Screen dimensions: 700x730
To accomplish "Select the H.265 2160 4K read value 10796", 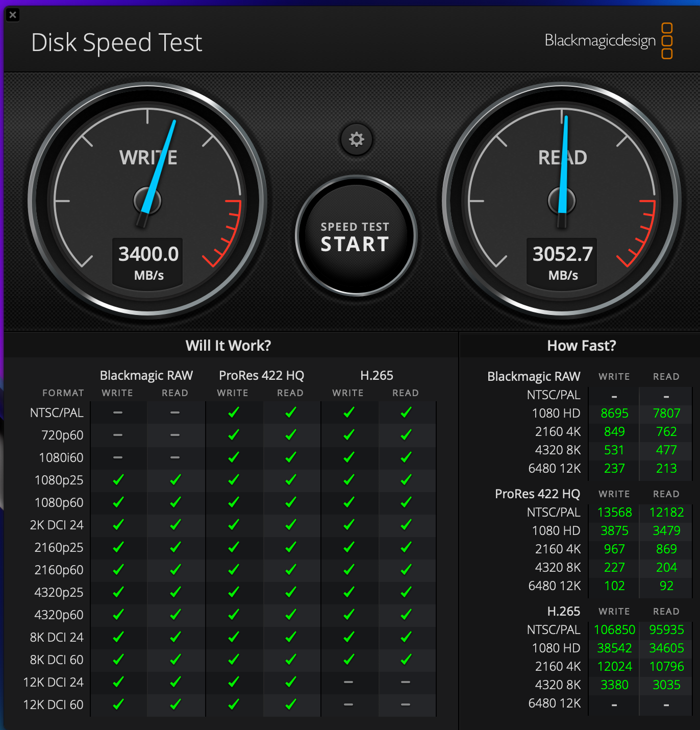I will [x=666, y=666].
